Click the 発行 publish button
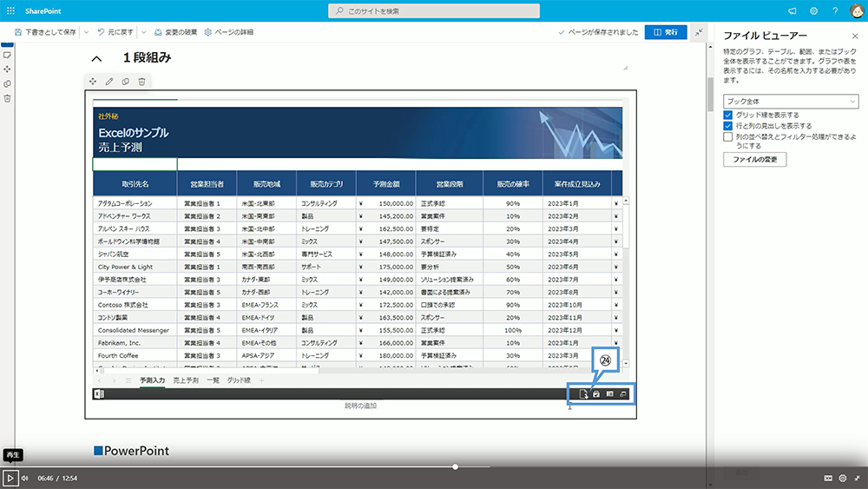Viewport: 868px width, 489px height. [x=666, y=32]
